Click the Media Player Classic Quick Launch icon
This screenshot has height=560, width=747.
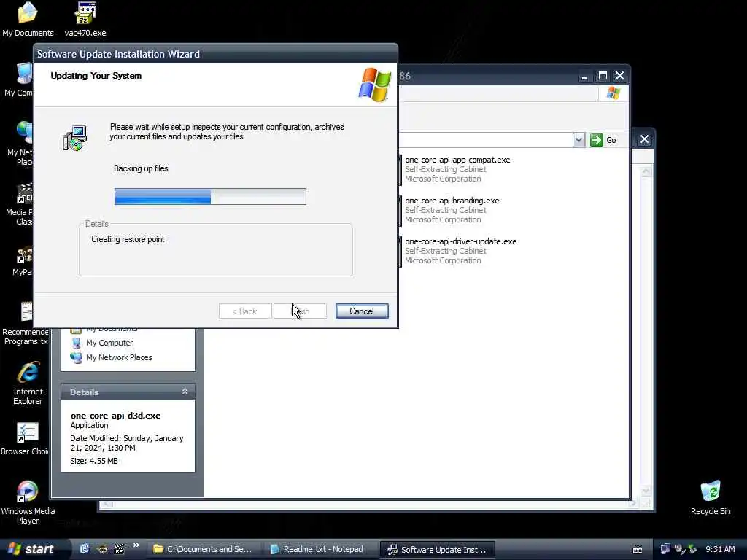click(x=119, y=549)
